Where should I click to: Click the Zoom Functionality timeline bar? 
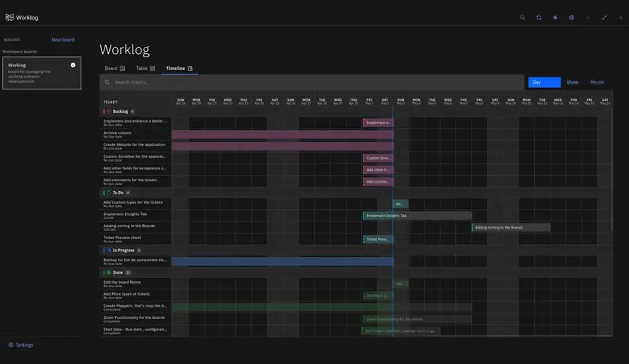click(417, 320)
